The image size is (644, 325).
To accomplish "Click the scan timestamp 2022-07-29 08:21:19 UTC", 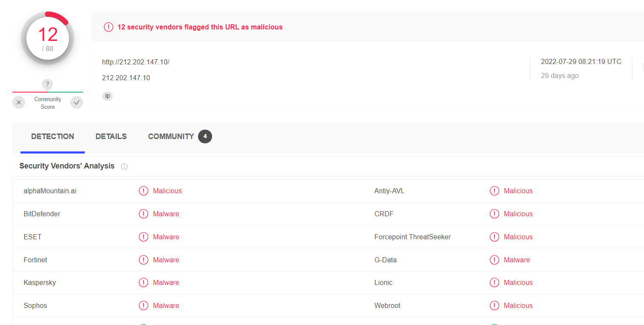I will [x=581, y=61].
